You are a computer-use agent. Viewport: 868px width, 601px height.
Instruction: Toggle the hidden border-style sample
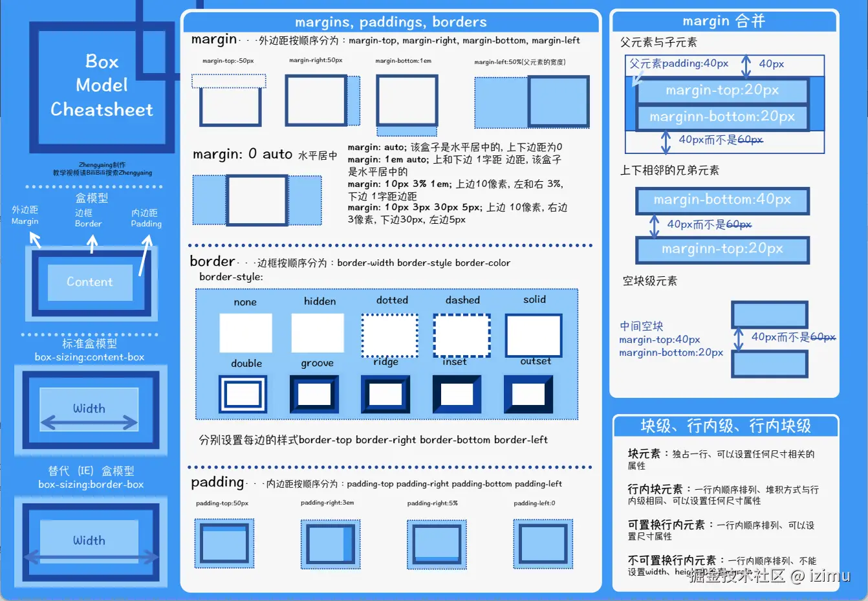tap(318, 333)
